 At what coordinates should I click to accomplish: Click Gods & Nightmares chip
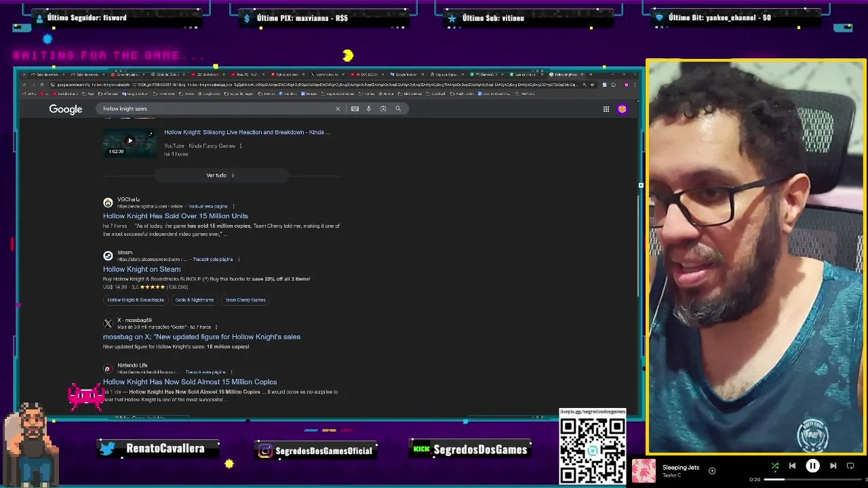(195, 300)
